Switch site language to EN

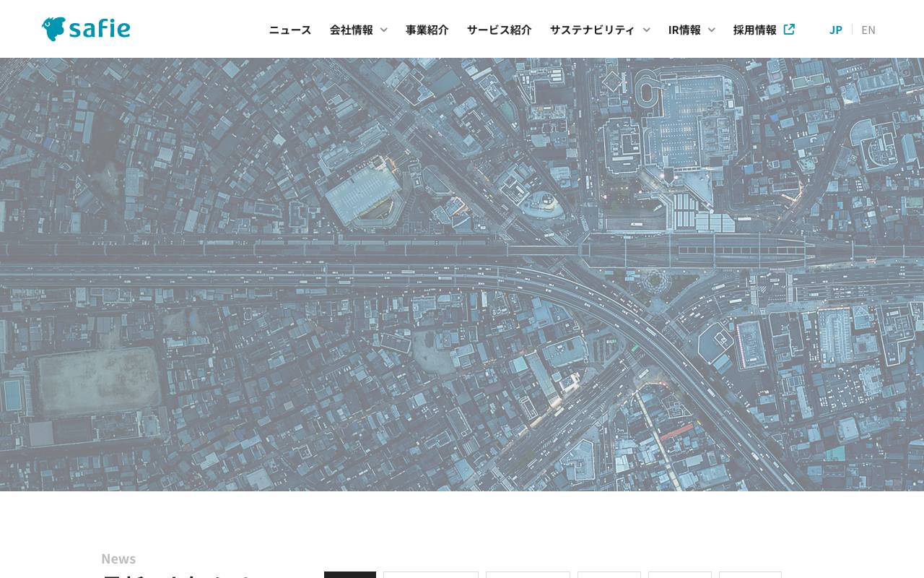coord(868,29)
